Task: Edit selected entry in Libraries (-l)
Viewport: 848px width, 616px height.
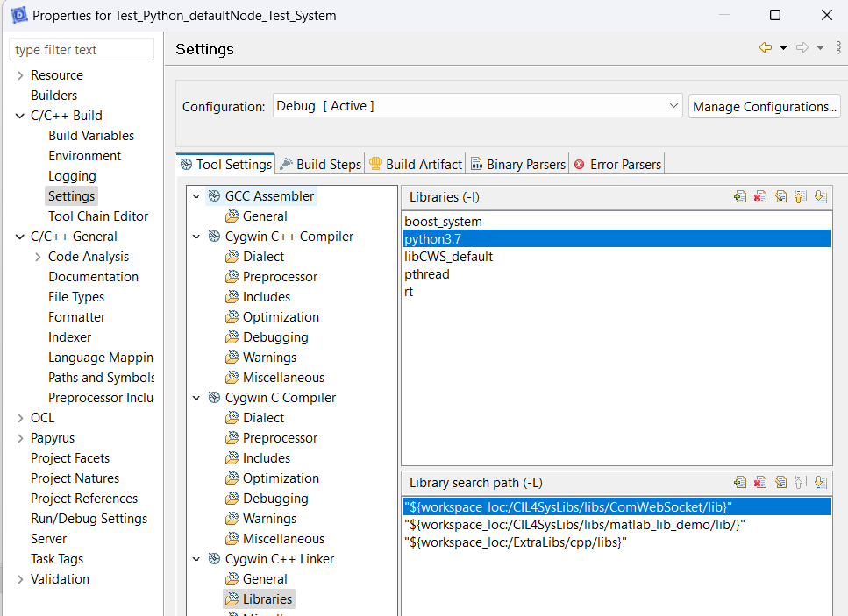Action: click(x=780, y=196)
